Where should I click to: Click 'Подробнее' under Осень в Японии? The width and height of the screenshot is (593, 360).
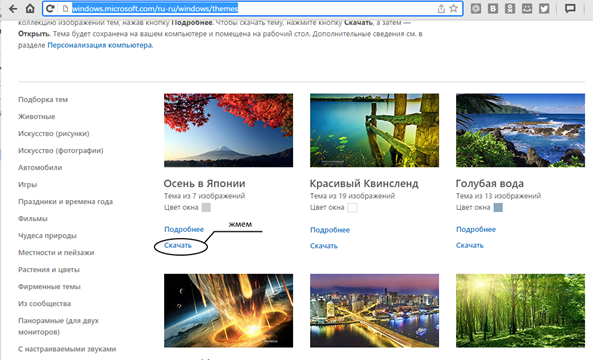[184, 229]
